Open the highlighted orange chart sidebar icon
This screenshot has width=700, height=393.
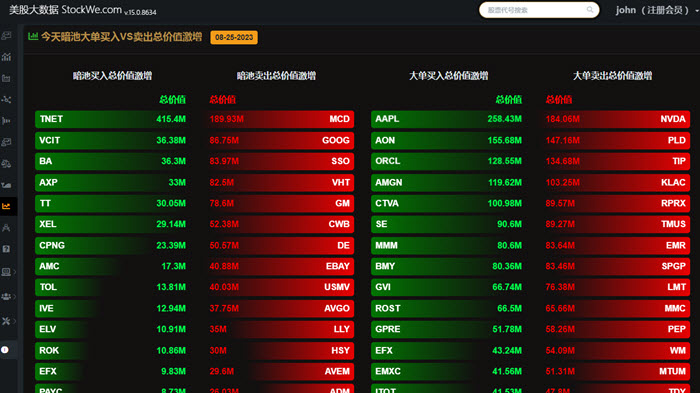(6, 206)
